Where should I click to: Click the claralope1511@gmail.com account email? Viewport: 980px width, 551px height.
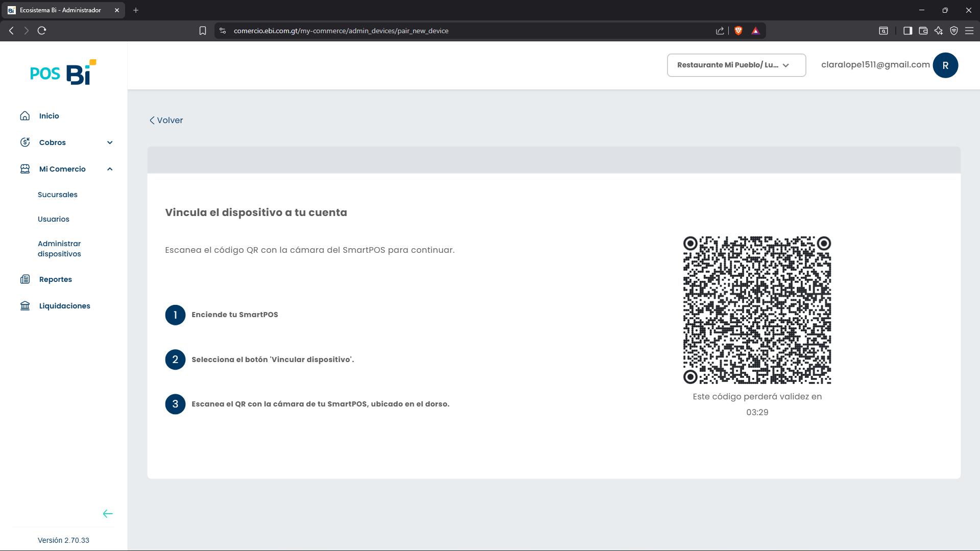coord(875,65)
